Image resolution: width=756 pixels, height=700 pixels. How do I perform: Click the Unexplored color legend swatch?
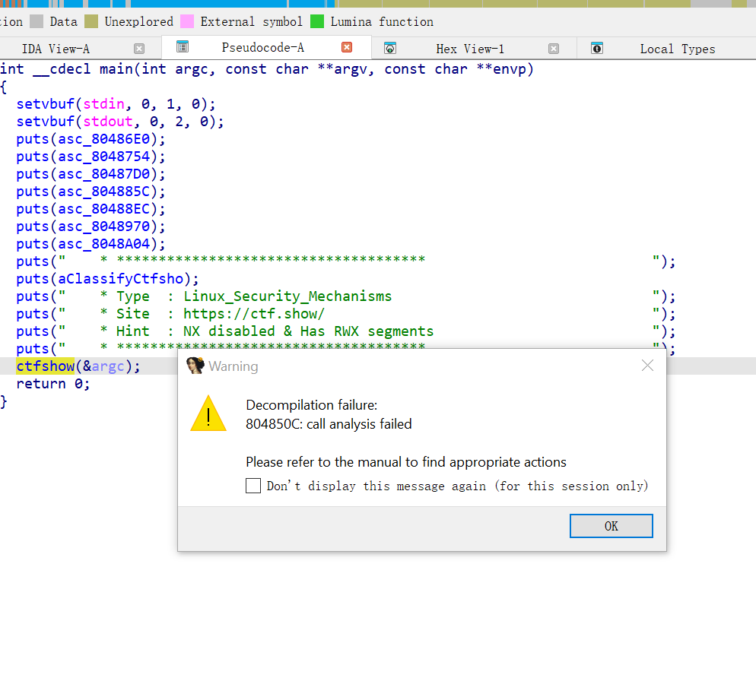click(91, 21)
